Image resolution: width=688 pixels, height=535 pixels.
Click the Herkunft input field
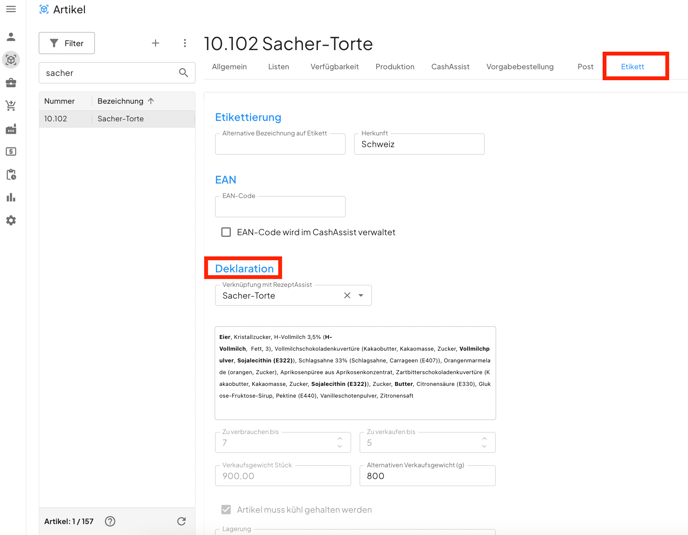(x=419, y=145)
